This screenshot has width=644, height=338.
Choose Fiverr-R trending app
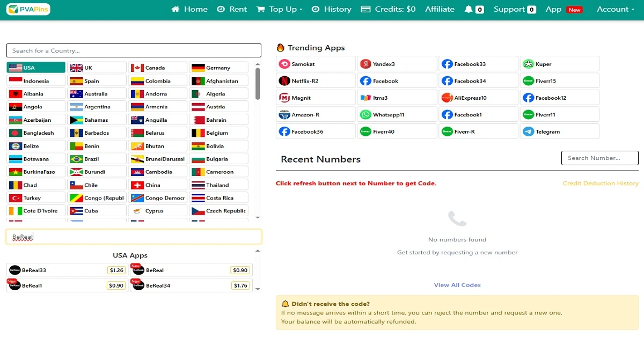point(478,131)
